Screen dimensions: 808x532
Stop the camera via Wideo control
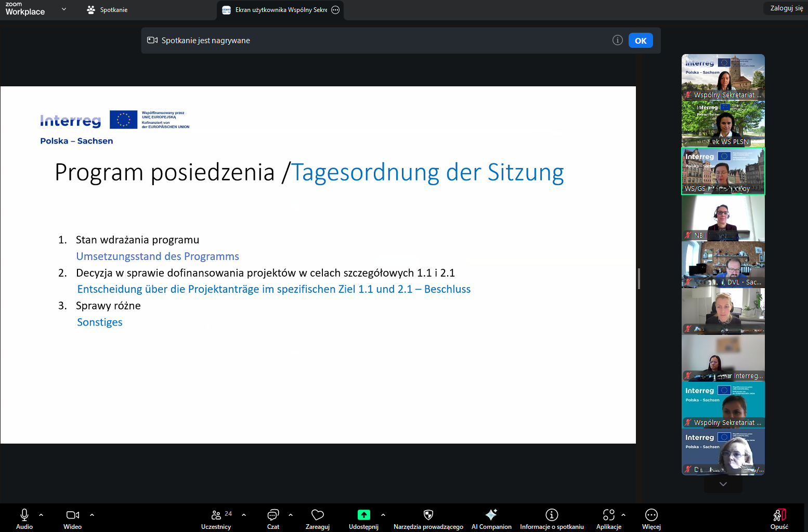(x=72, y=518)
